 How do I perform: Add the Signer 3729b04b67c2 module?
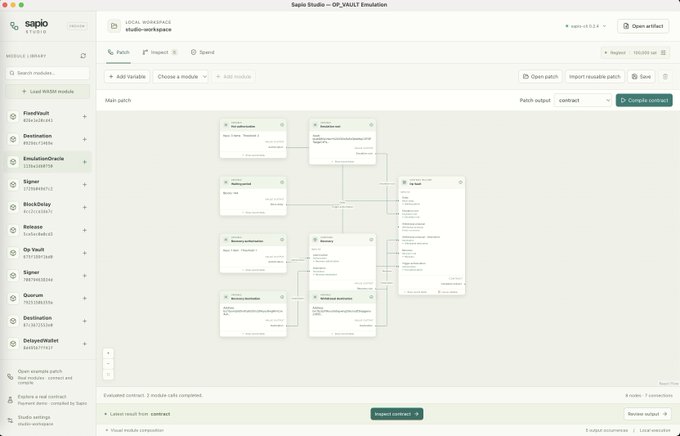click(85, 185)
